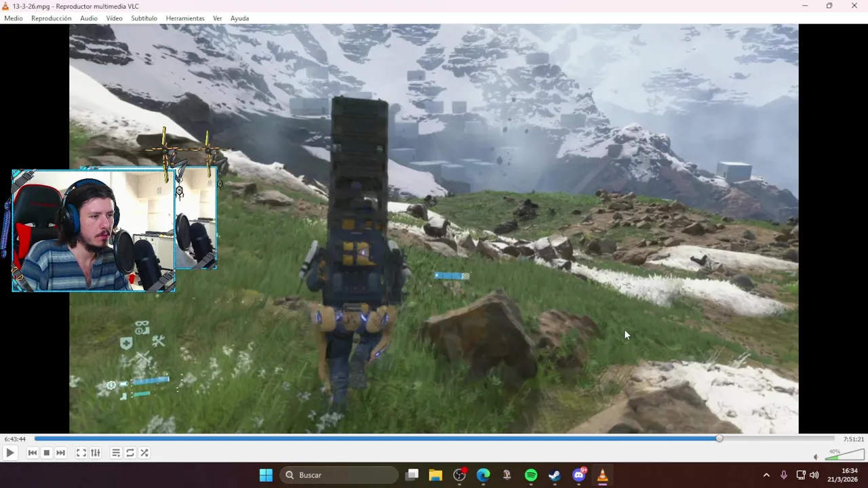Open the Herramientas menu
The width and height of the screenshot is (868, 488).
coord(185,18)
